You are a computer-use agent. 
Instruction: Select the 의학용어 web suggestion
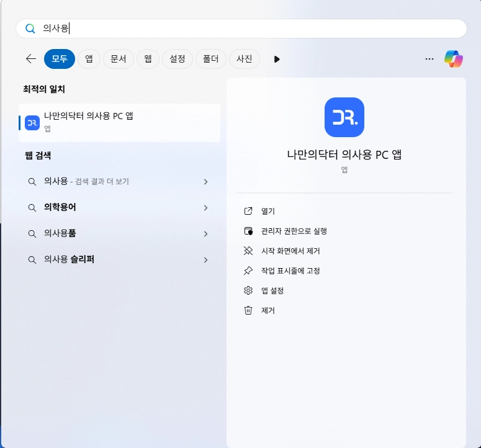(x=119, y=208)
